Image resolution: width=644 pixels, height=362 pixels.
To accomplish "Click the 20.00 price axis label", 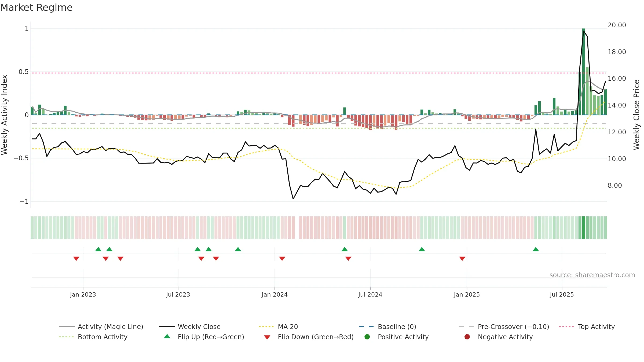I will pyautogui.click(x=617, y=25).
